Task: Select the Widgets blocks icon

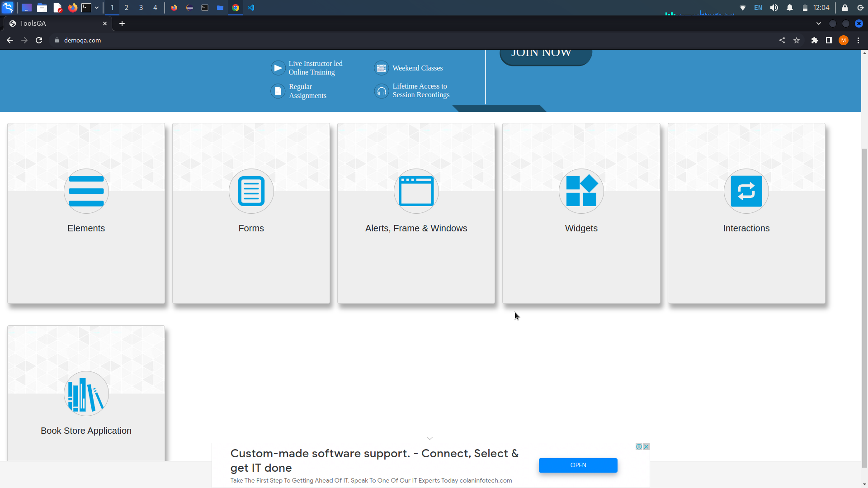Action: point(581,191)
